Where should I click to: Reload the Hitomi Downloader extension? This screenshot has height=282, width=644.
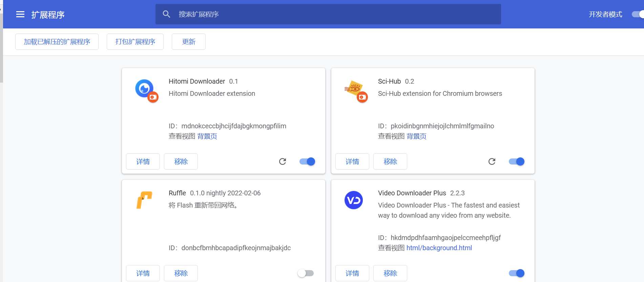point(283,161)
